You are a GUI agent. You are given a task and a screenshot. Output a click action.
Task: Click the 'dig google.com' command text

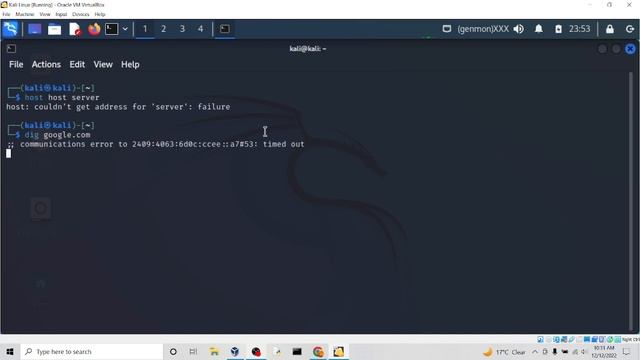pos(58,135)
